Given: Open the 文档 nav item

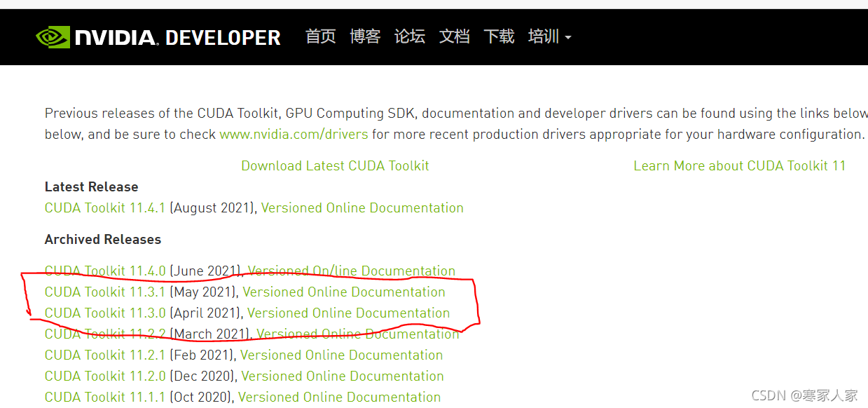Looking at the screenshot, I should [x=454, y=36].
